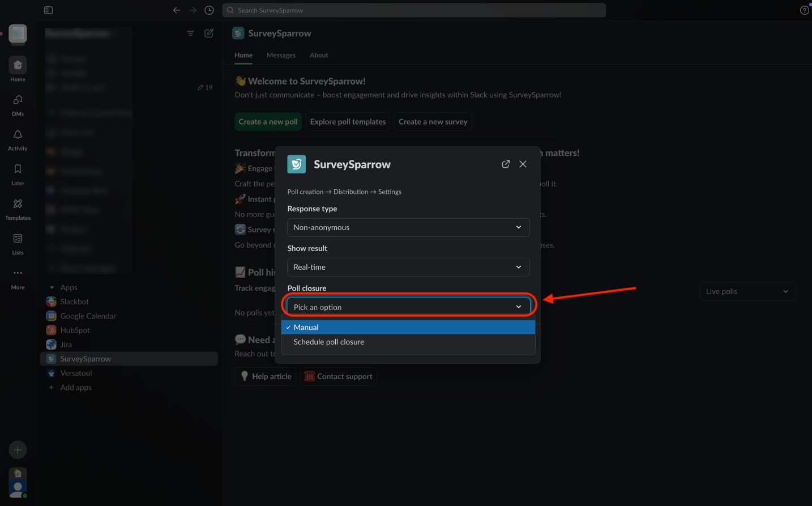812x506 pixels.
Task: Switch to the About tab
Action: 319,55
